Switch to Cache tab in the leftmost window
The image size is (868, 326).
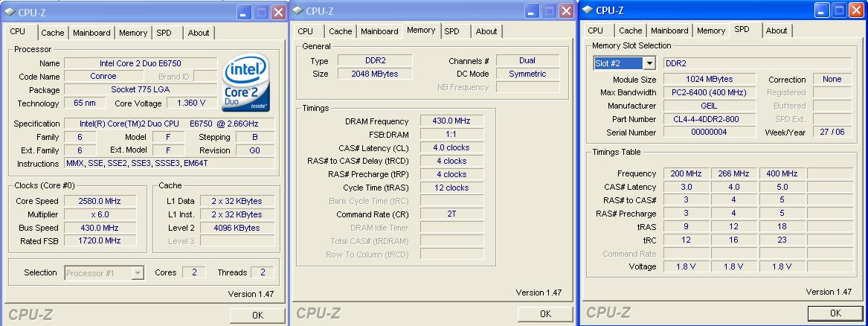pos(53,33)
